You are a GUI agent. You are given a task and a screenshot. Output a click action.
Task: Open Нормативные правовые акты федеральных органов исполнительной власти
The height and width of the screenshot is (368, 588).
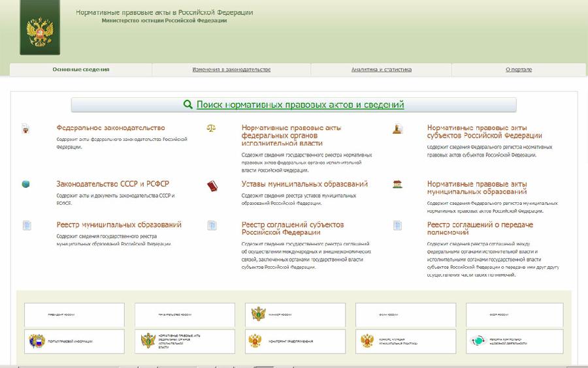click(291, 136)
